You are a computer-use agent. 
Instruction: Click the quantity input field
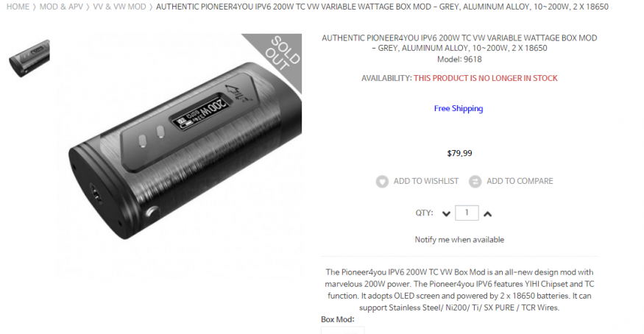[x=467, y=213]
